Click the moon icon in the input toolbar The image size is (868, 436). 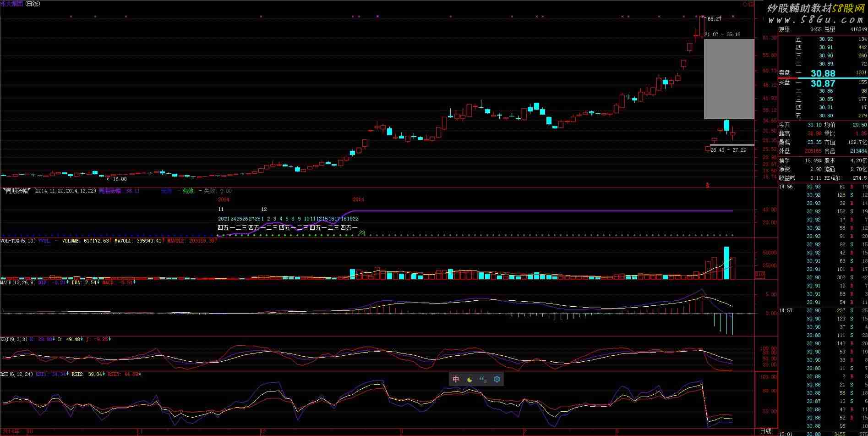click(469, 379)
